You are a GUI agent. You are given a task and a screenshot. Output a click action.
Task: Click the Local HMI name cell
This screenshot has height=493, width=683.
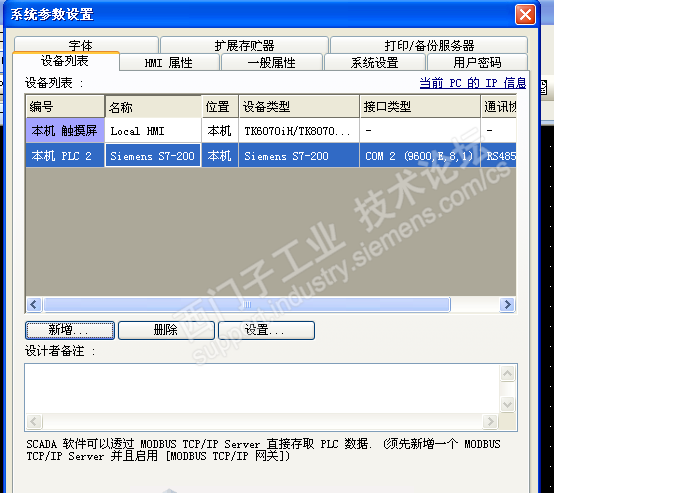[153, 131]
